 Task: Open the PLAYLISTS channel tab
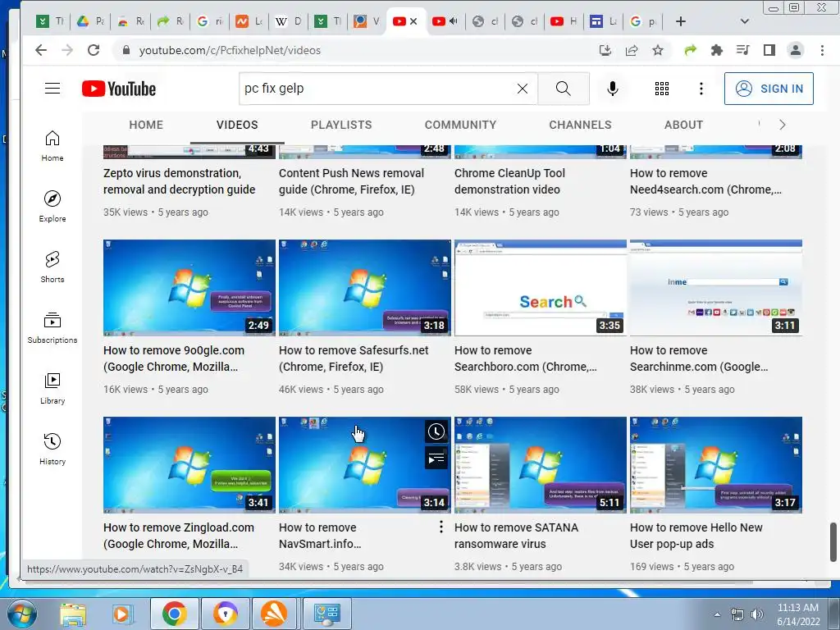(341, 125)
